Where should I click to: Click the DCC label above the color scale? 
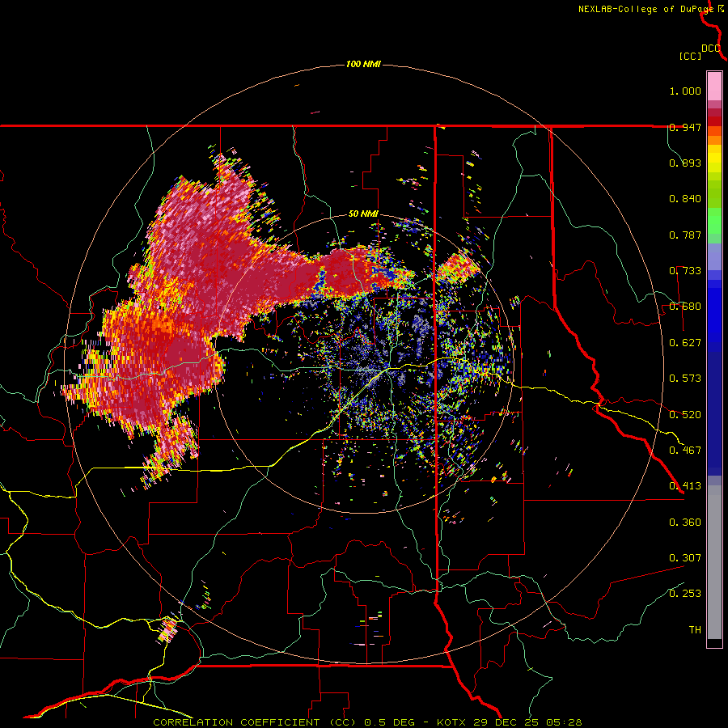click(711, 49)
